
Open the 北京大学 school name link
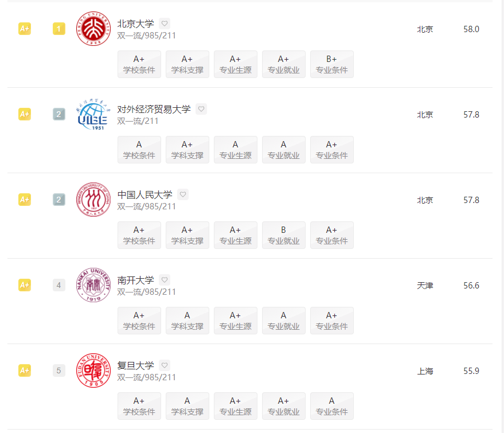(136, 24)
